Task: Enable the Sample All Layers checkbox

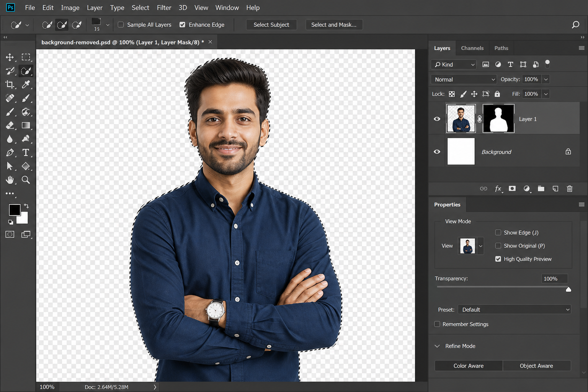Action: [121, 24]
